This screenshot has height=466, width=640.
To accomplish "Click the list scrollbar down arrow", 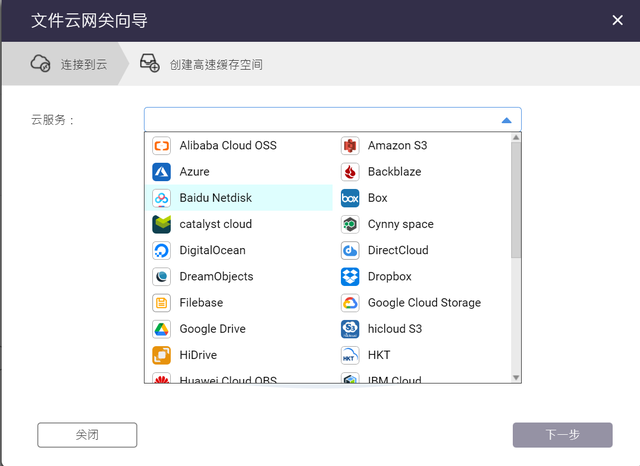I will 516,378.
